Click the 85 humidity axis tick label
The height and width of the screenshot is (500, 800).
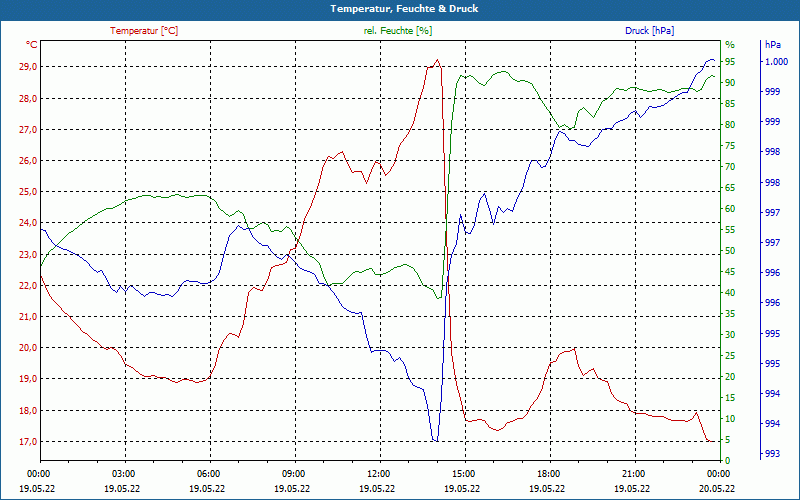(x=730, y=104)
